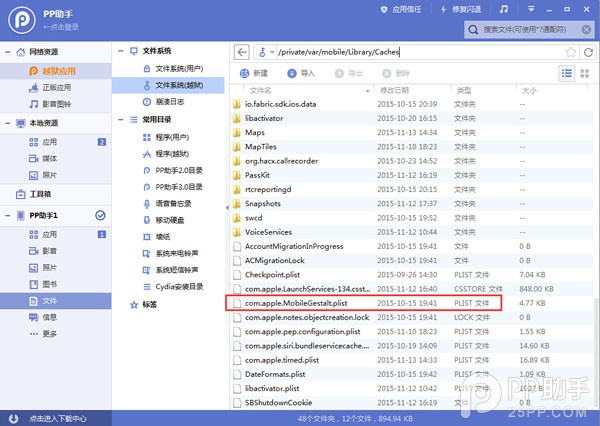
Task: Open Cydia安装目录 shortcut
Action: pyautogui.click(x=168, y=286)
